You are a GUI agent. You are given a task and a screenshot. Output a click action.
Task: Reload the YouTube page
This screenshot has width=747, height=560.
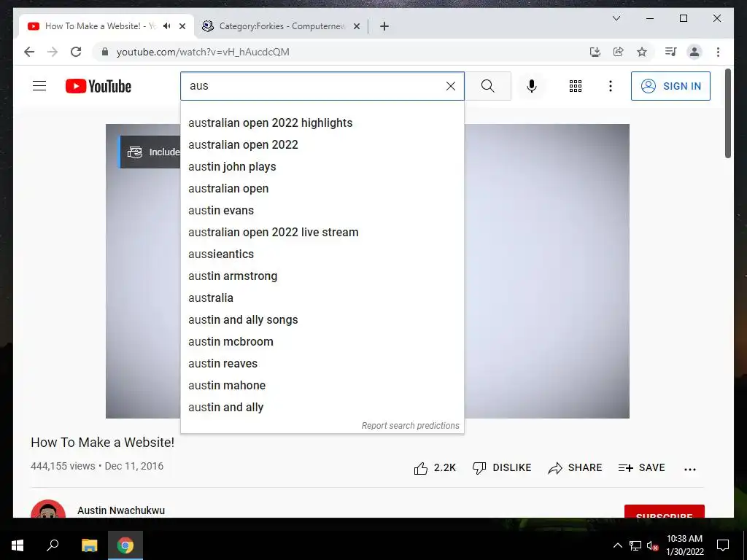(76, 52)
